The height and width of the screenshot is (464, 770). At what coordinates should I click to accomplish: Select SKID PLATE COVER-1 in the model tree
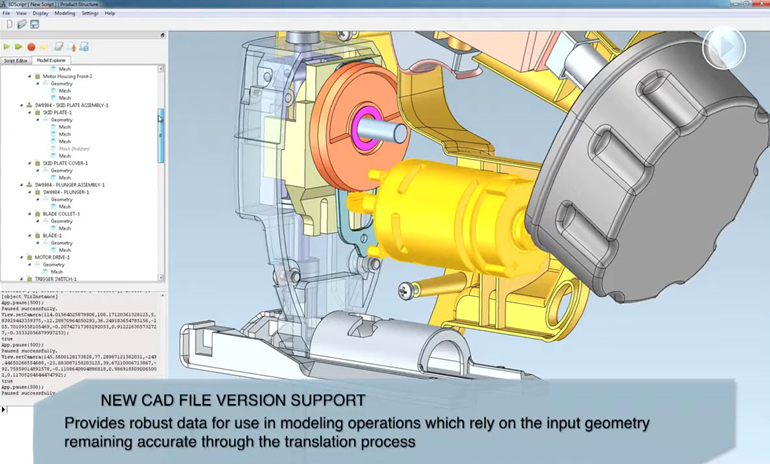point(65,163)
